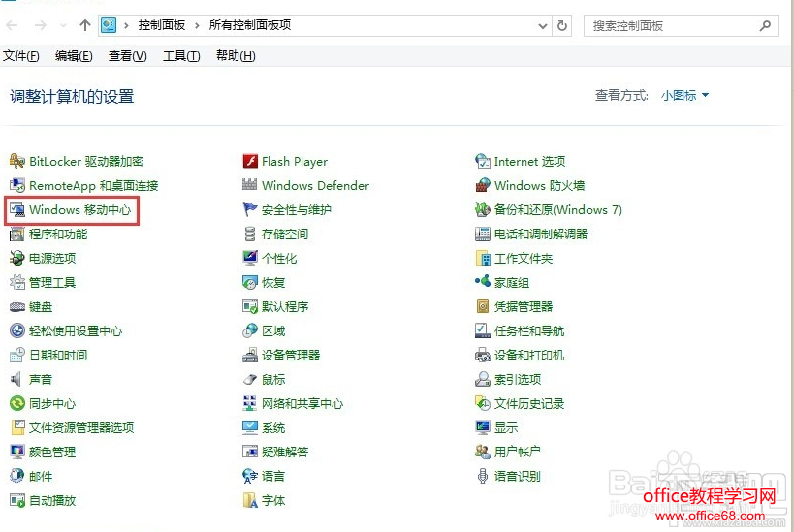This screenshot has width=794, height=532.
Task: Click the 键盘 keyboard icon
Action: [16, 307]
